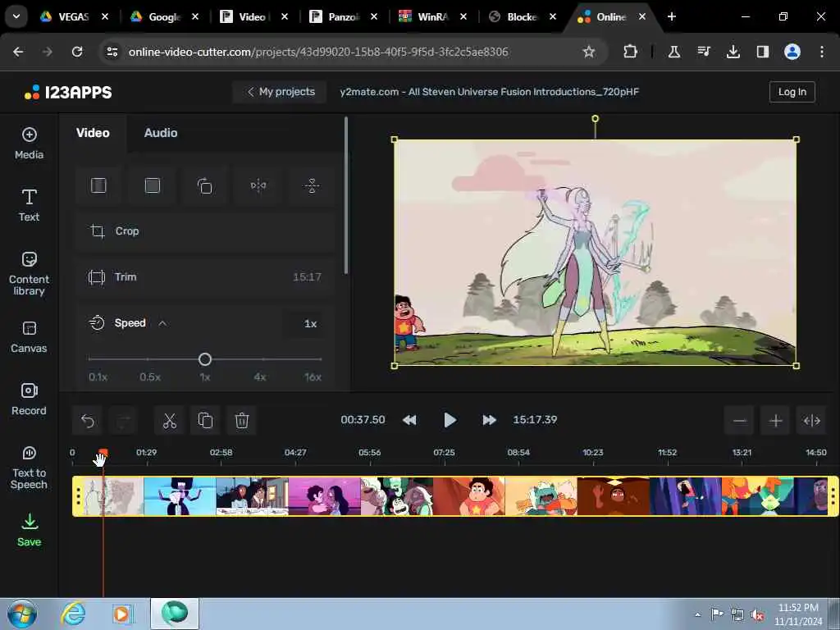The width and height of the screenshot is (840, 630).
Task: Click the 123APPS logo
Action: pos(68,92)
